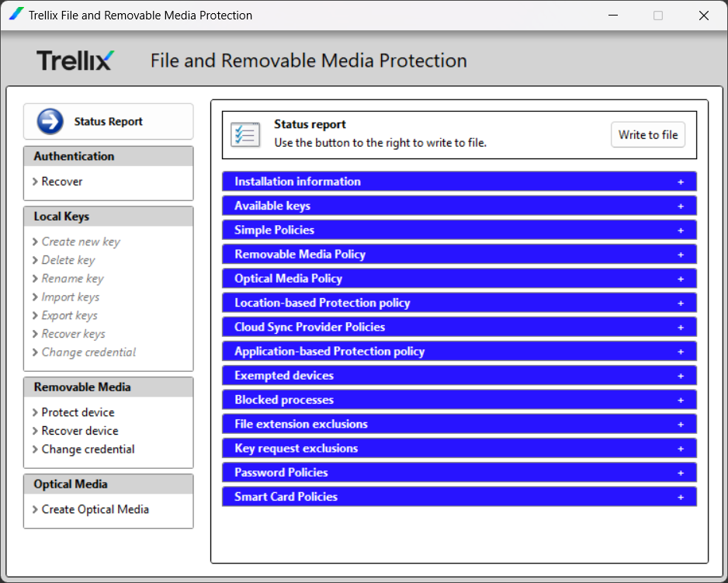
Task: Expand the Exempted devices section
Action: [459, 376]
